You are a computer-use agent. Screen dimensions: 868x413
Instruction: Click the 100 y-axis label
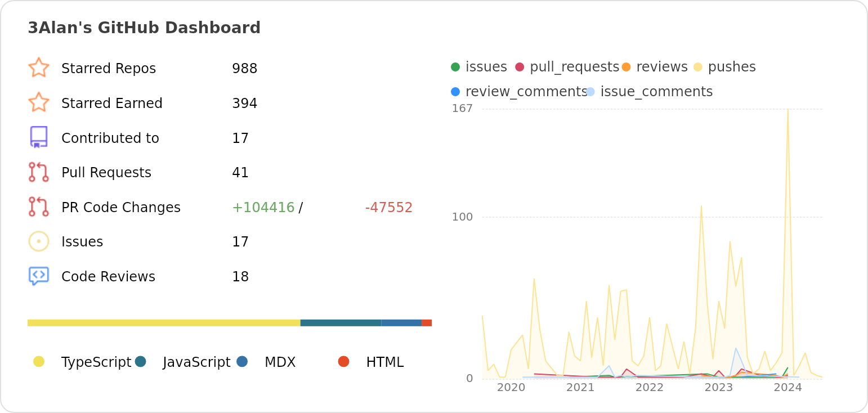tap(462, 217)
